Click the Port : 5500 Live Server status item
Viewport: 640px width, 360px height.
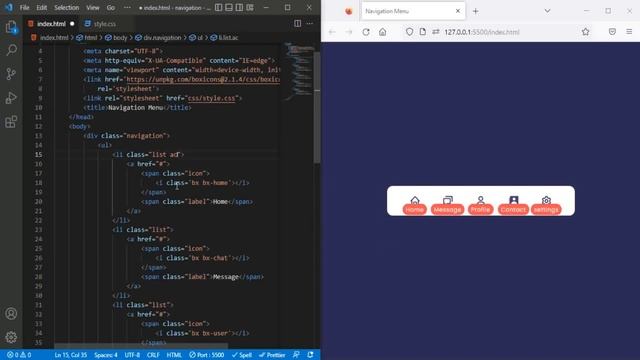pyautogui.click(x=207, y=355)
